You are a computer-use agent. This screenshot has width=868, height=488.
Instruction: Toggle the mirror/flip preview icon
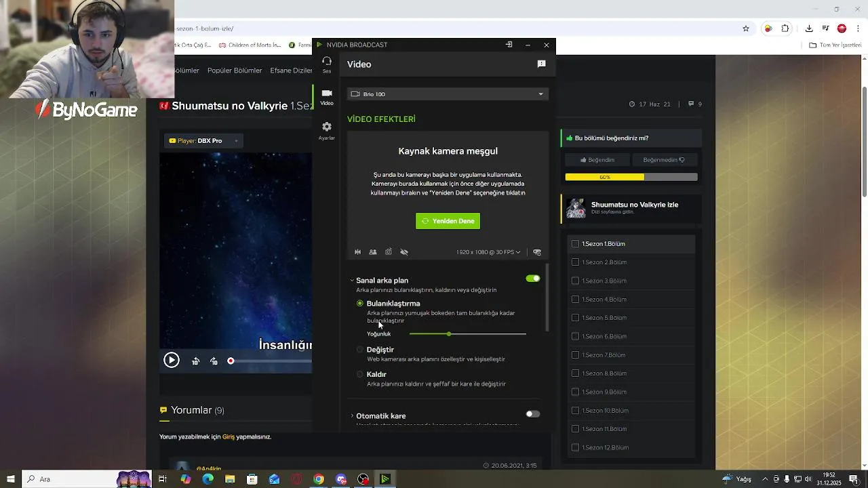358,252
